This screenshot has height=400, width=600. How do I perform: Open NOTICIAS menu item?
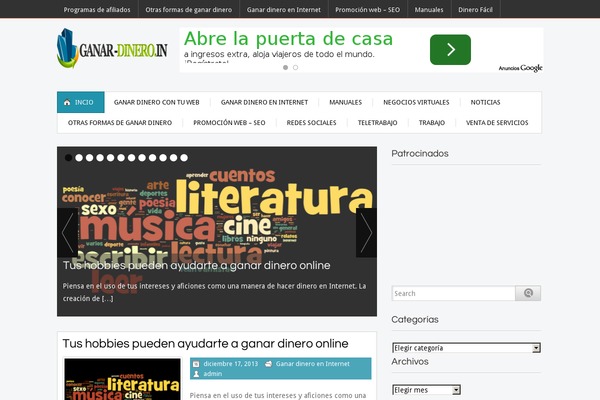485,102
